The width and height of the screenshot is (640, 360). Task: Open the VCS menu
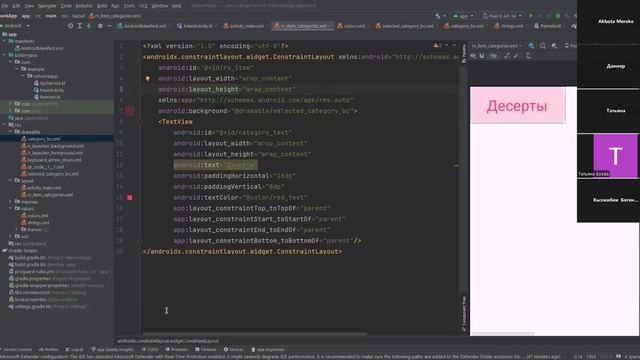(143, 6)
